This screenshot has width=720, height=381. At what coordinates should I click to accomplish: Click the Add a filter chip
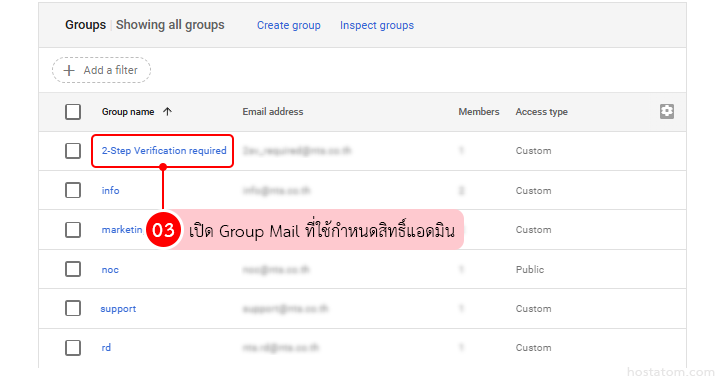pyautogui.click(x=101, y=70)
